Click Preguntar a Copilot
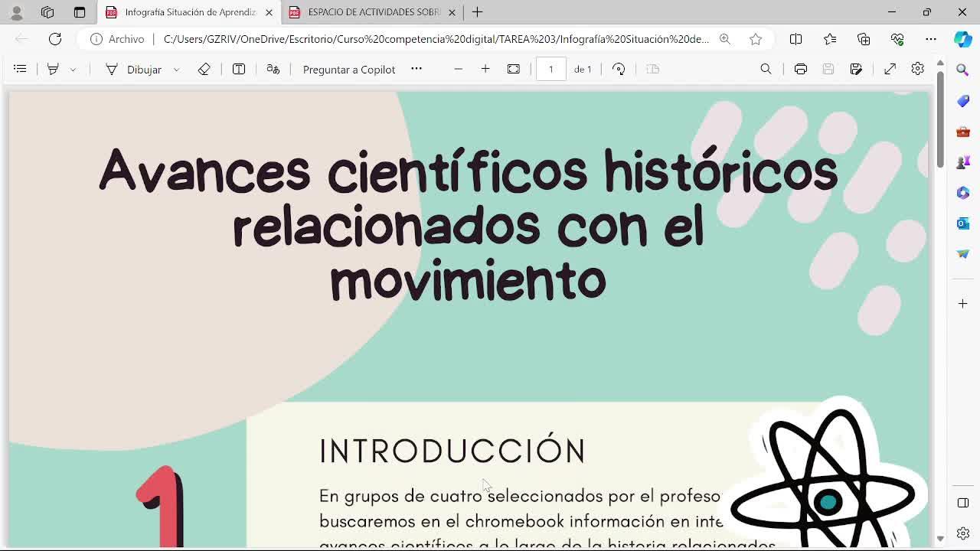The image size is (980, 551). pos(349,69)
